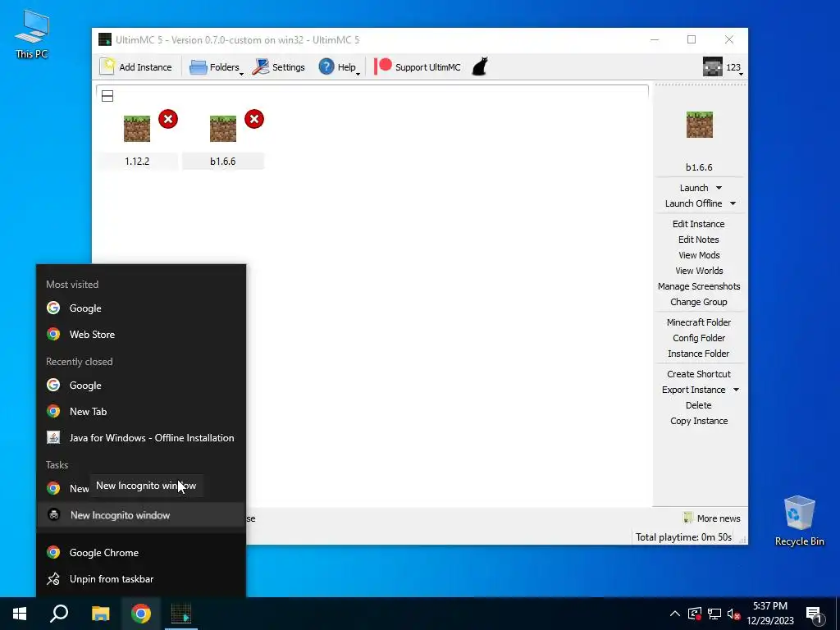Open the Windows Start menu
Viewport: 840px width, 630px height.
pyautogui.click(x=20, y=614)
